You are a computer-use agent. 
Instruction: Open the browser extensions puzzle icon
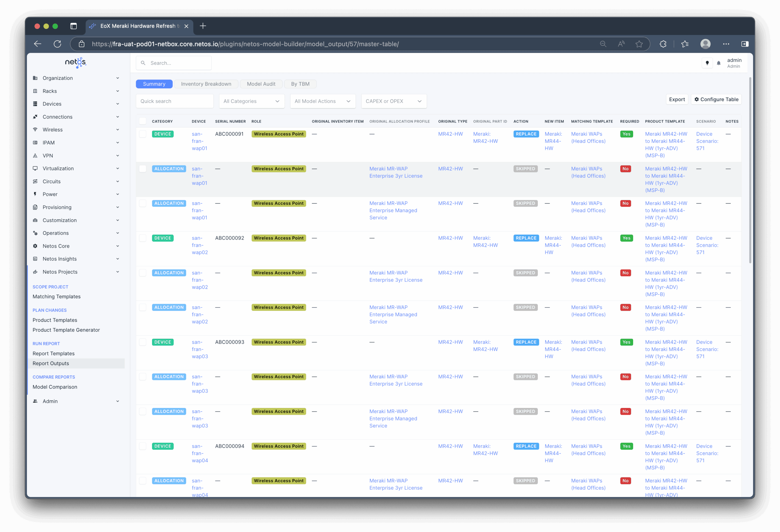coord(663,44)
